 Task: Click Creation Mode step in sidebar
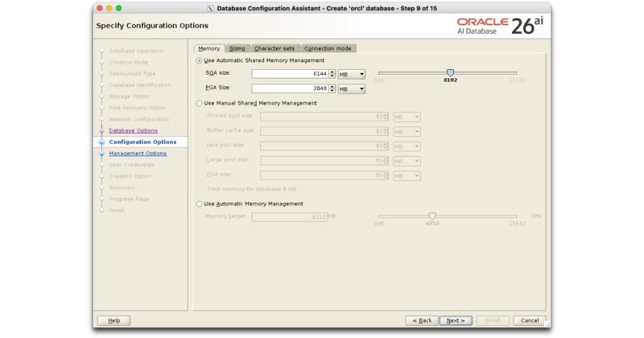click(x=128, y=62)
